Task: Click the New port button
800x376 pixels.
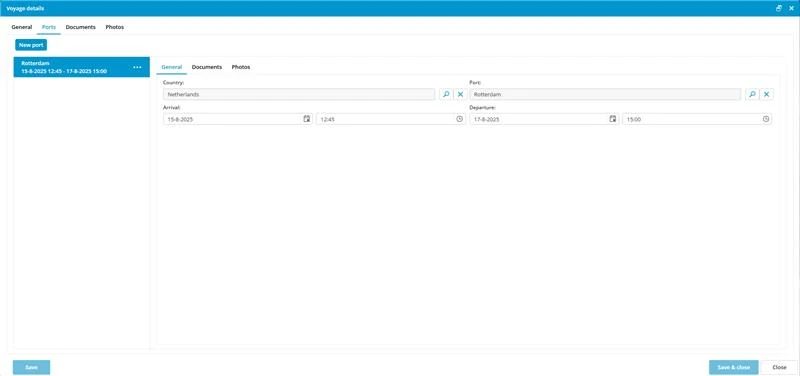Action: click(31, 45)
